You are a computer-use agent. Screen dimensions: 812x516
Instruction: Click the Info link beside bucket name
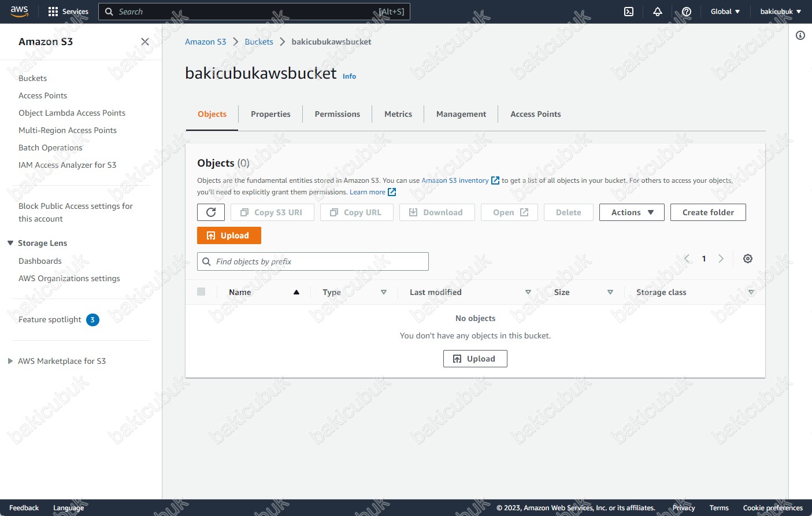click(349, 76)
